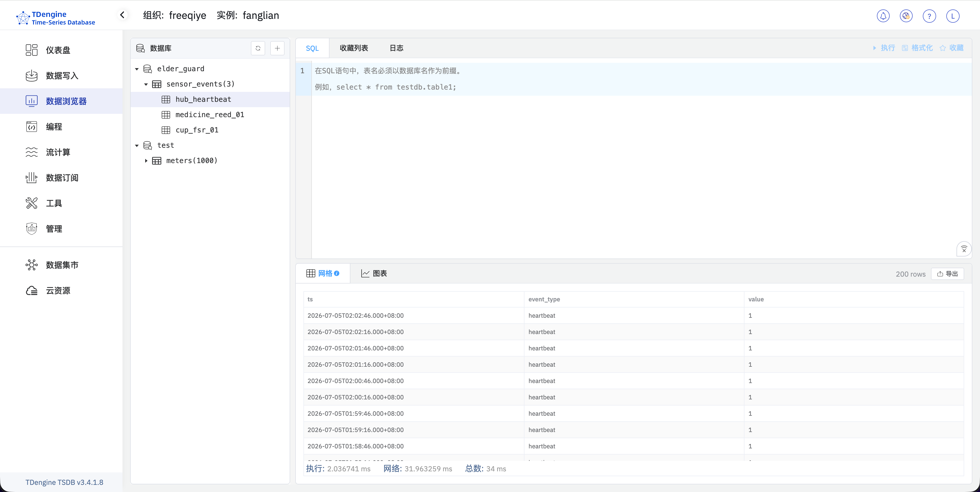Click the 数据写入 icon in sidebar
Viewport: 980px width, 492px height.
click(x=32, y=75)
